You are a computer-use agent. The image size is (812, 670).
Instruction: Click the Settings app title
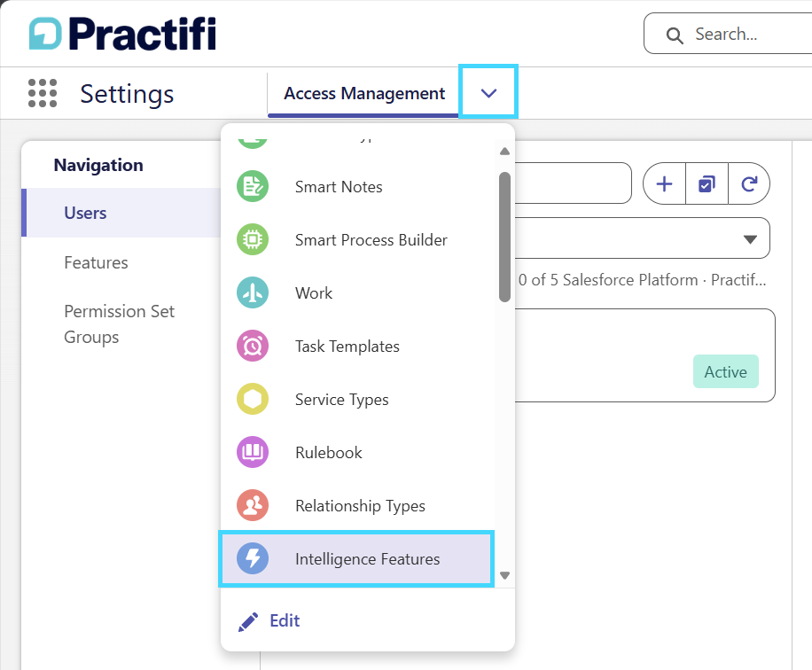point(127,94)
